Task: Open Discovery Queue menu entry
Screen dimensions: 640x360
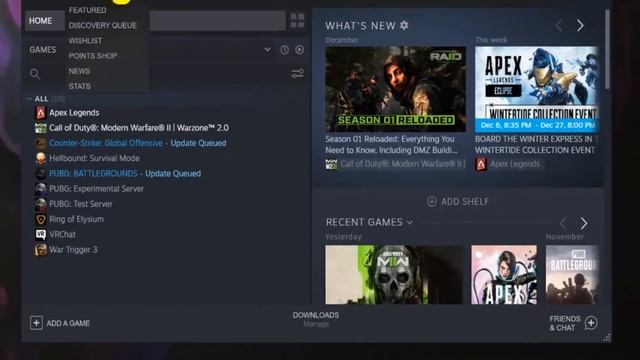Action: tap(102, 25)
